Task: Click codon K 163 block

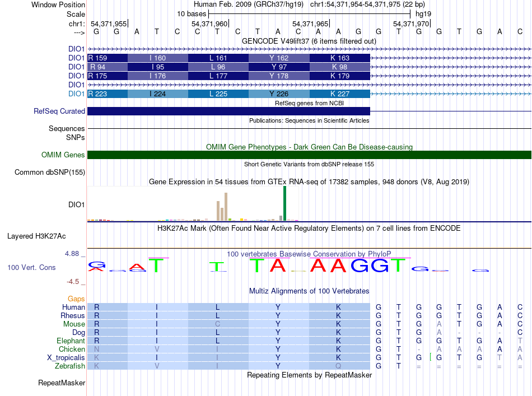Action: pyautogui.click(x=339, y=58)
